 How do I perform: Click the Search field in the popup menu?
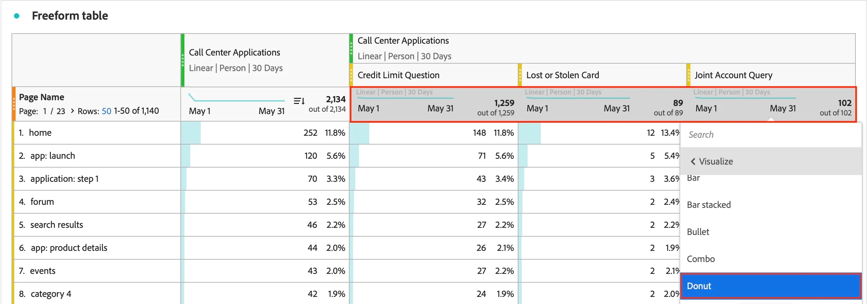click(771, 135)
